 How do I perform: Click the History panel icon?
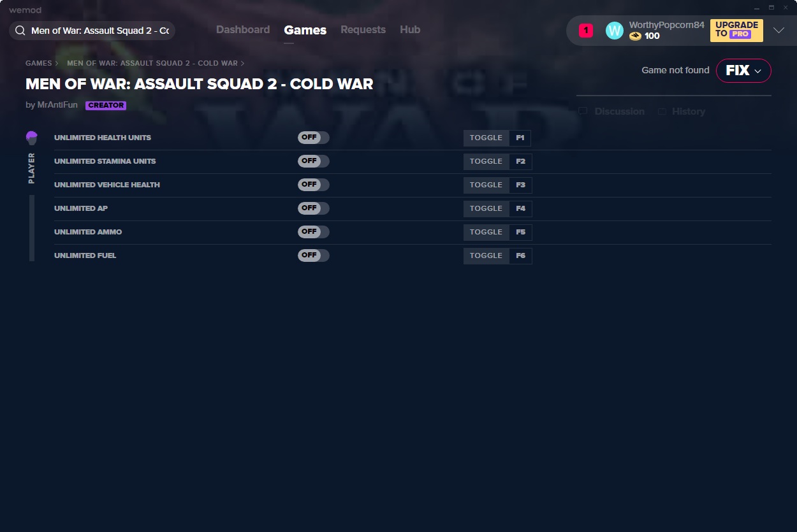(662, 111)
